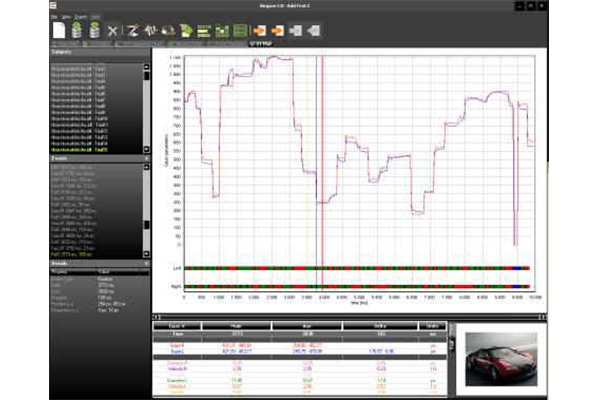Click the green horizontal bars toolbar icon
Viewport: 600px width, 400px height.
point(204,31)
